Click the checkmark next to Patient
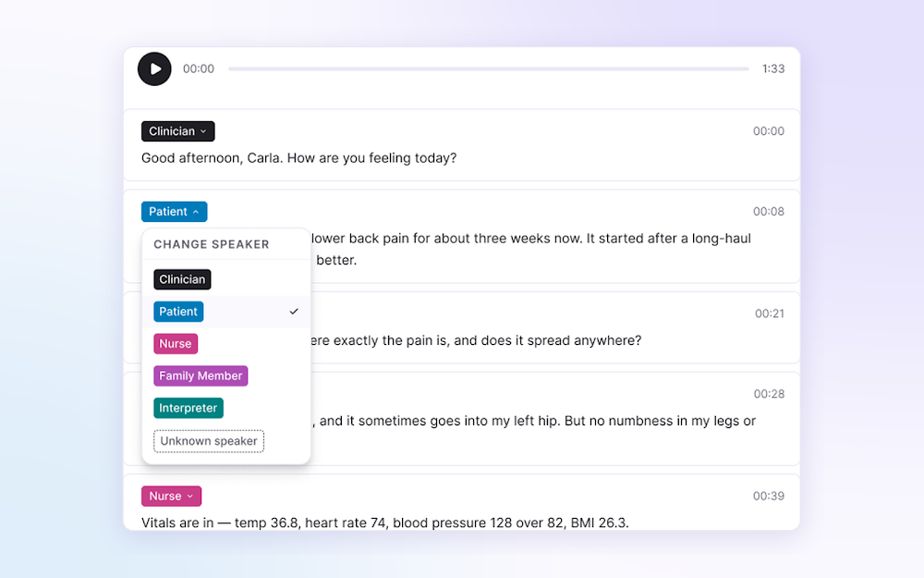The height and width of the screenshot is (578, 924). 294,312
